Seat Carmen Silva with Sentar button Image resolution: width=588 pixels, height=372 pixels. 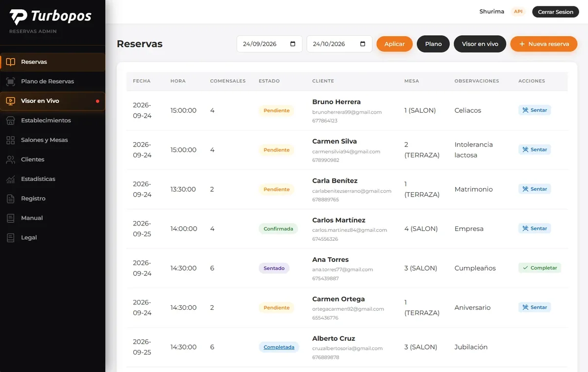coord(535,149)
